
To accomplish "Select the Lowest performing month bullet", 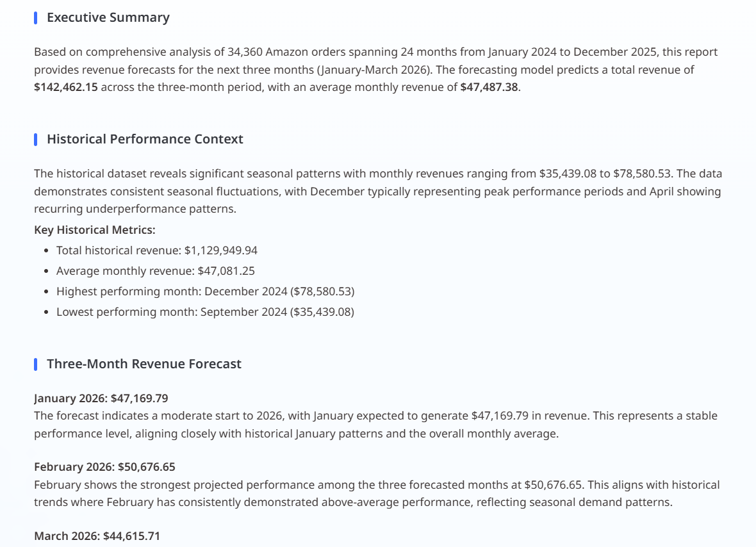I will [205, 312].
